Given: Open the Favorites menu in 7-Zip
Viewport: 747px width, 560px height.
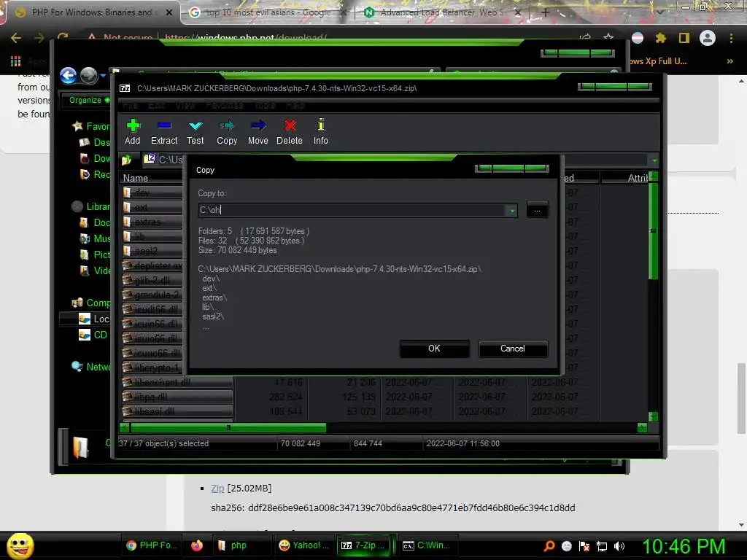Looking at the screenshot, I should 225,105.
